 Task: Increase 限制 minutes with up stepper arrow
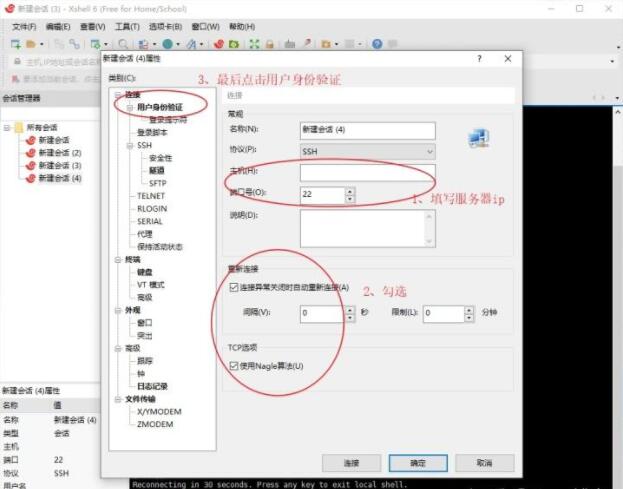pos(469,309)
